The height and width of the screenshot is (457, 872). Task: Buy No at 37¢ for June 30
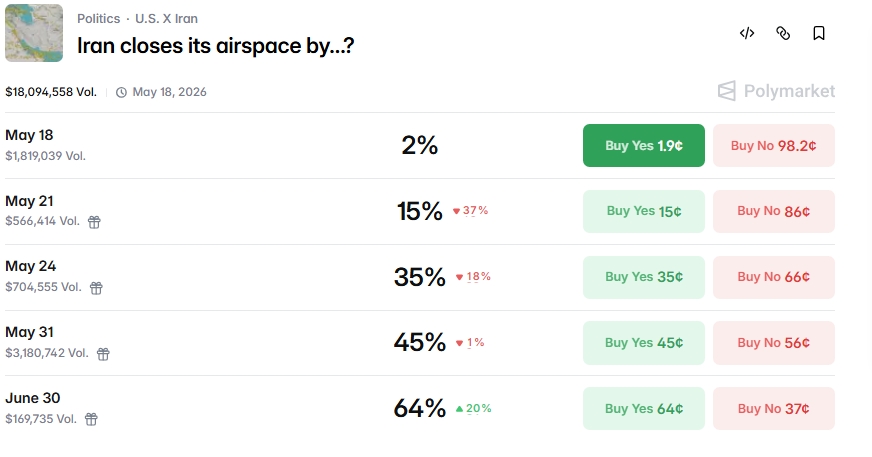[774, 409]
